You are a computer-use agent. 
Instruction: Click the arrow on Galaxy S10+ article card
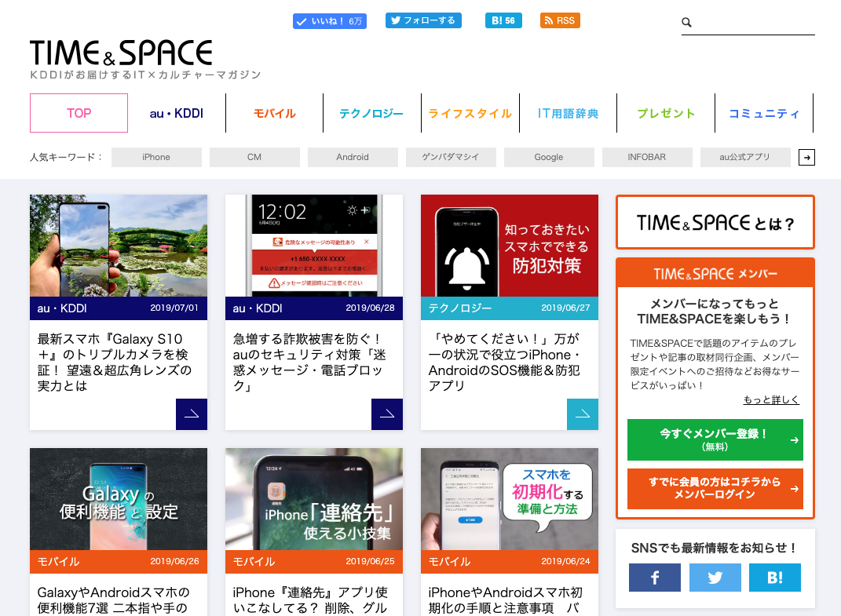point(191,414)
